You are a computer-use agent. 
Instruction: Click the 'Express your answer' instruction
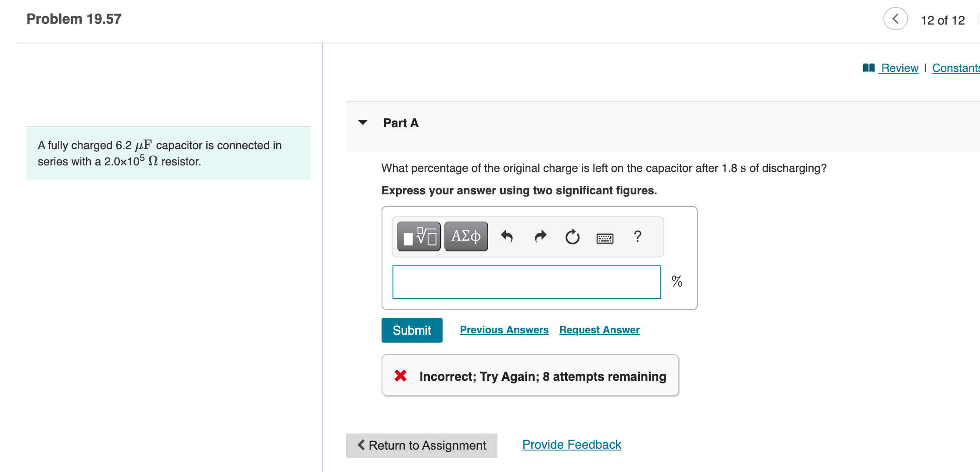pos(519,190)
